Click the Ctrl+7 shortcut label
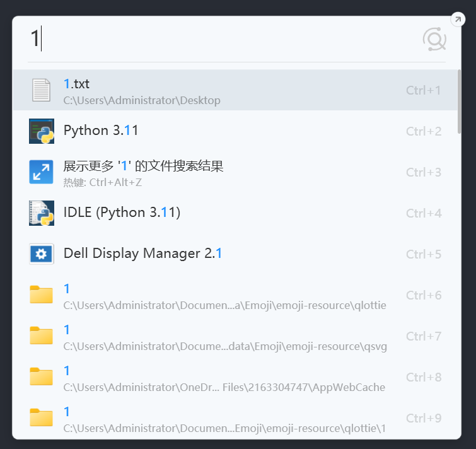The height and width of the screenshot is (449, 476). pos(424,336)
